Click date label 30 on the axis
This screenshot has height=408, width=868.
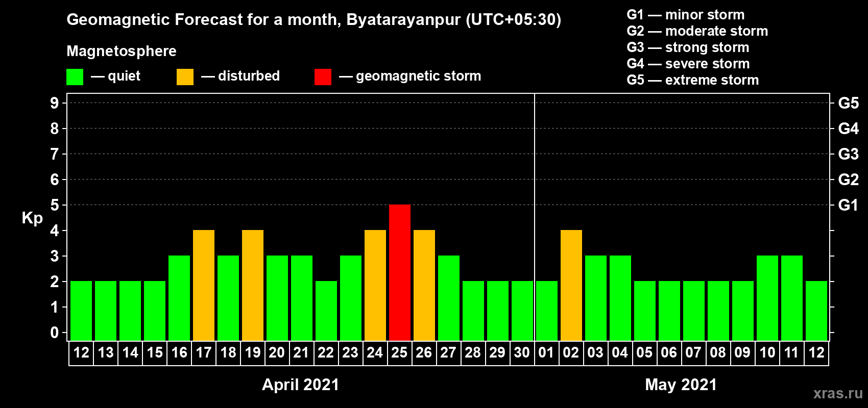click(x=522, y=352)
